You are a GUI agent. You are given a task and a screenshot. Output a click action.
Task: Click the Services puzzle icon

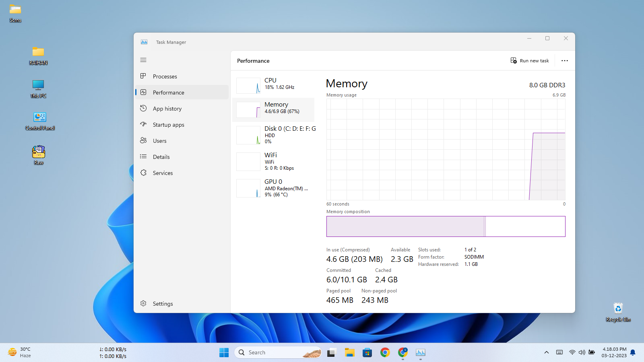[143, 173]
